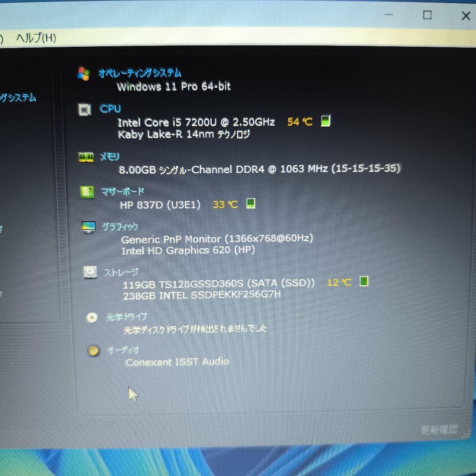Select Intel Core i5 7200U @ 2.50GHz text
The height and width of the screenshot is (476, 476).
(196, 122)
